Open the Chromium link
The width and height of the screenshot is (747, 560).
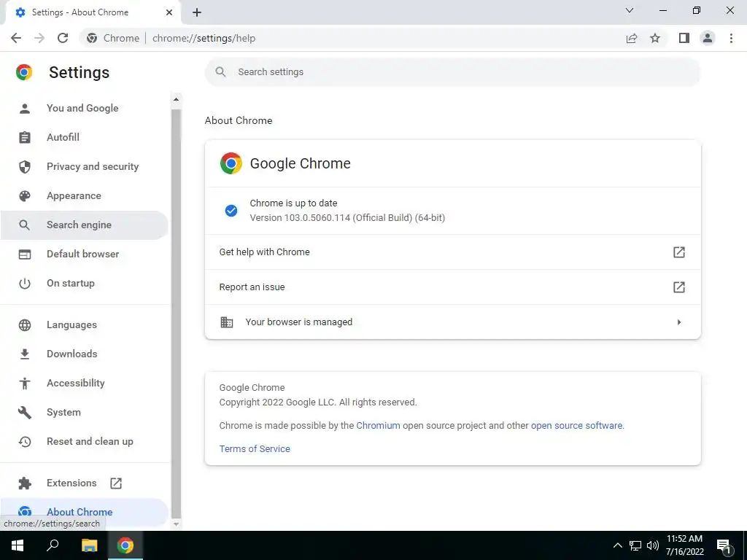point(378,426)
